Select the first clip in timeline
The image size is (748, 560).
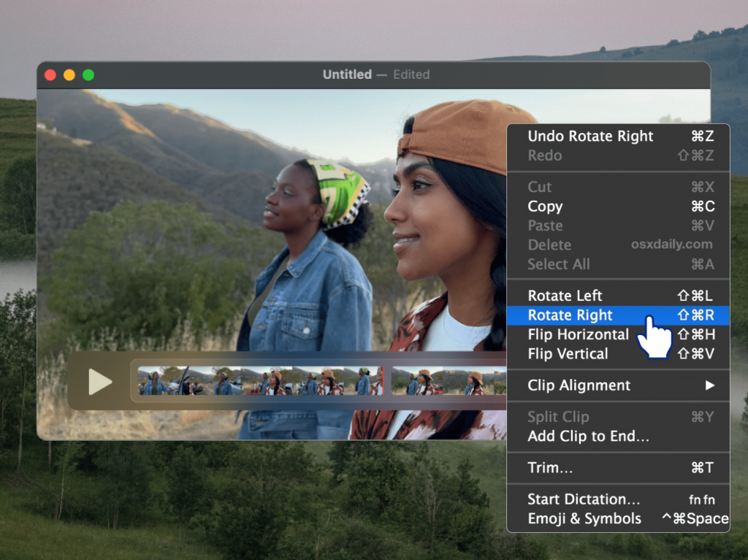261,380
